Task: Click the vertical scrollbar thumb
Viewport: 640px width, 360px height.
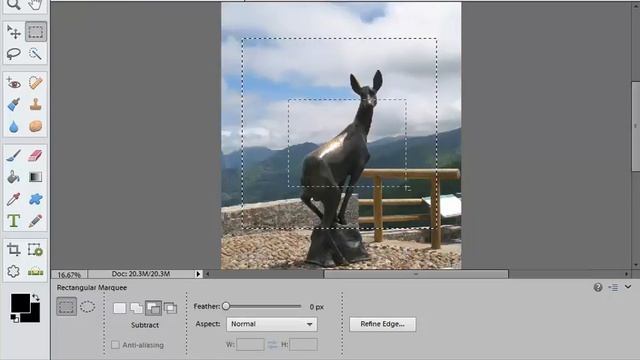Action: (x=636, y=127)
